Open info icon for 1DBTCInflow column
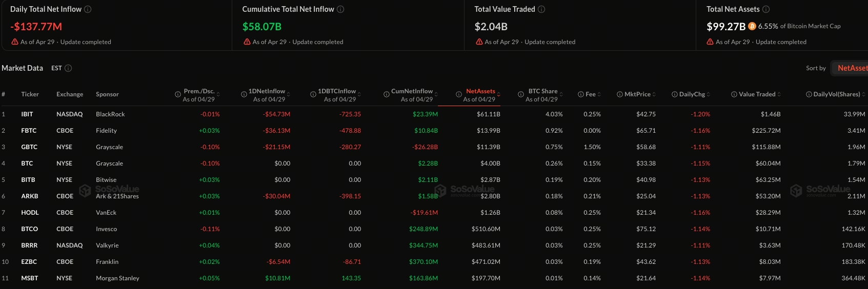This screenshot has width=868, height=289. point(313,94)
